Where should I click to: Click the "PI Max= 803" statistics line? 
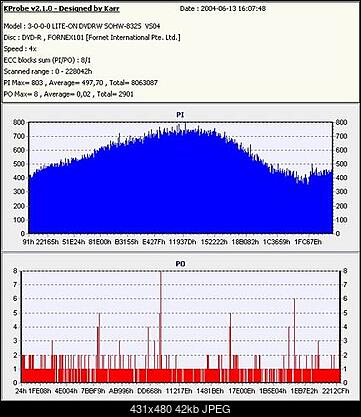(x=81, y=83)
